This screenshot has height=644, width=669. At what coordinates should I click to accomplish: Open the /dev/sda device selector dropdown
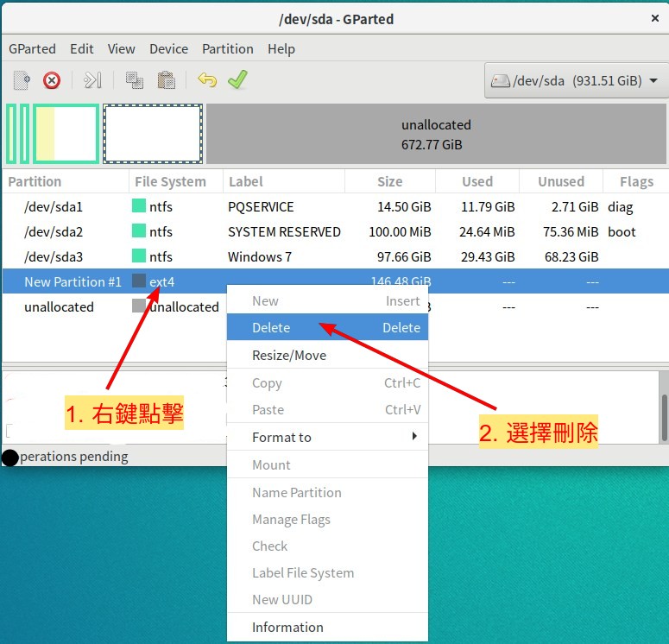tap(575, 81)
